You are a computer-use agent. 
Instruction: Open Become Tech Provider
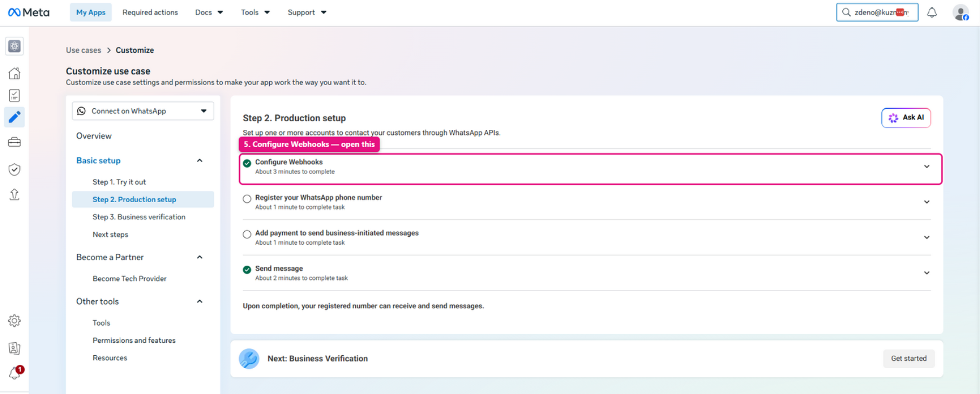130,279
